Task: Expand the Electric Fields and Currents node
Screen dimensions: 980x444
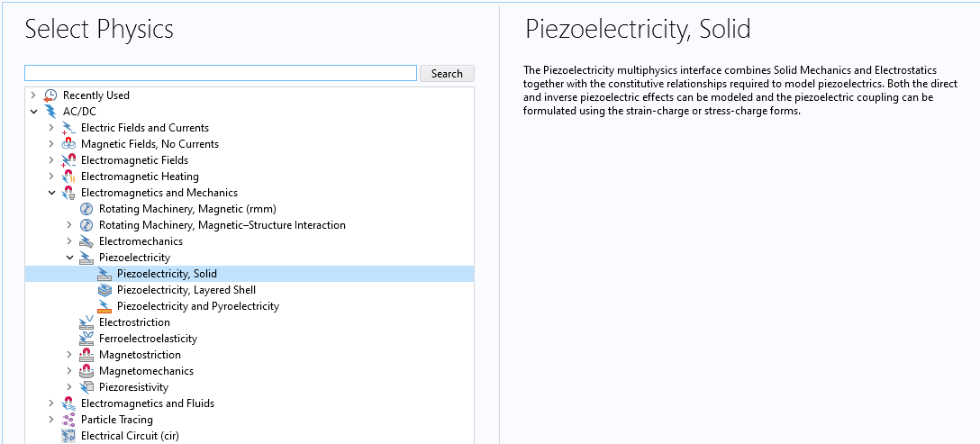Action: (x=51, y=128)
